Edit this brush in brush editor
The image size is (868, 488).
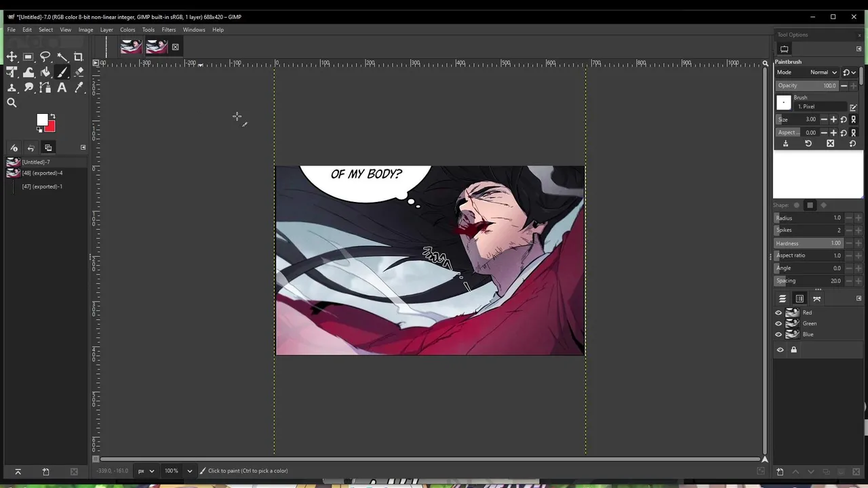coord(853,107)
